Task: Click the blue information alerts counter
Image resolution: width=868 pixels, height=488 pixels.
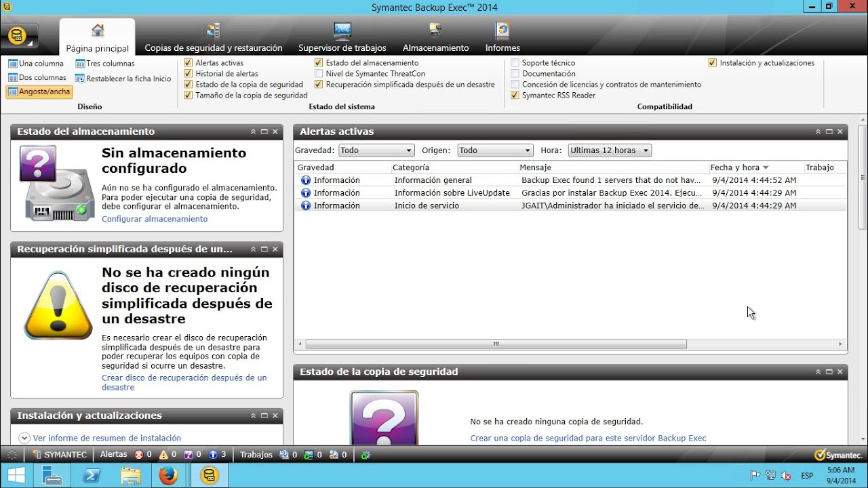Action: pos(217,455)
